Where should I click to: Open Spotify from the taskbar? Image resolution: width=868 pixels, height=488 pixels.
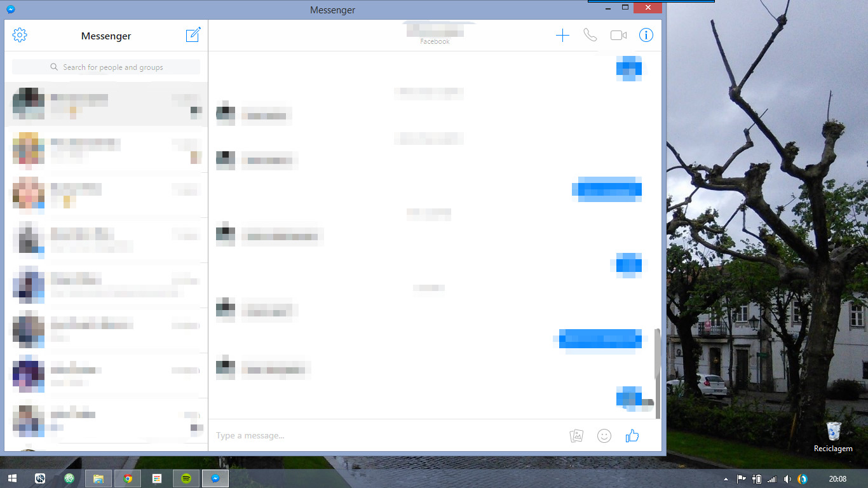click(x=186, y=478)
